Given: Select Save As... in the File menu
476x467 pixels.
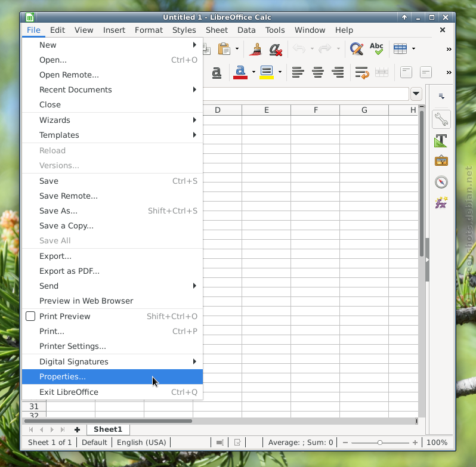Looking at the screenshot, I should click(112, 211).
